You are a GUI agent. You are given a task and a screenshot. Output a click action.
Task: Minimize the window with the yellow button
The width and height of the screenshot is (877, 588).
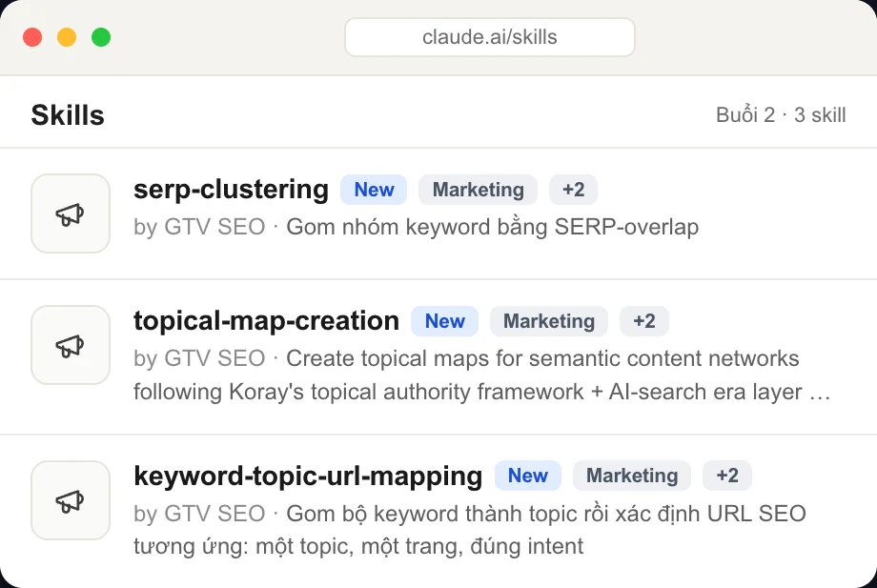pyautogui.click(x=67, y=37)
